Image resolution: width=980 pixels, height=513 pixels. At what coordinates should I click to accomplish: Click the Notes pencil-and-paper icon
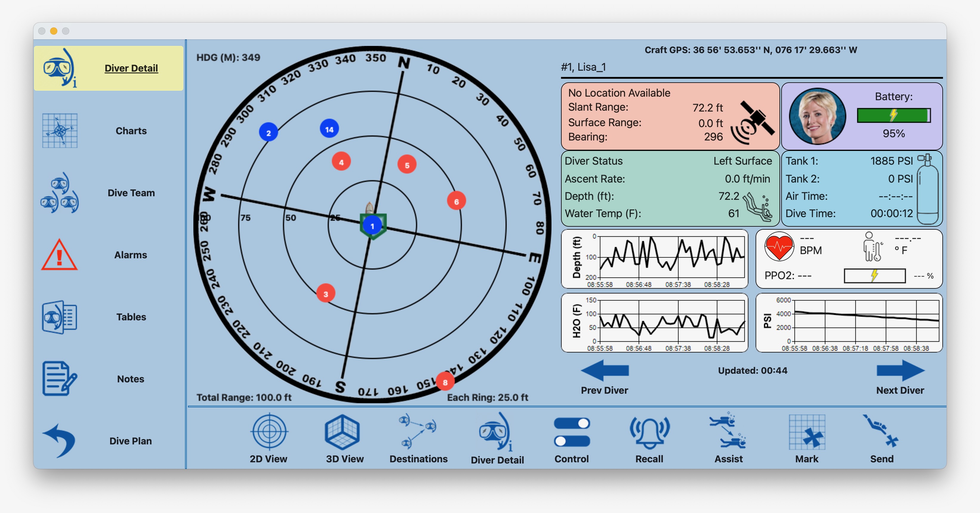point(60,379)
